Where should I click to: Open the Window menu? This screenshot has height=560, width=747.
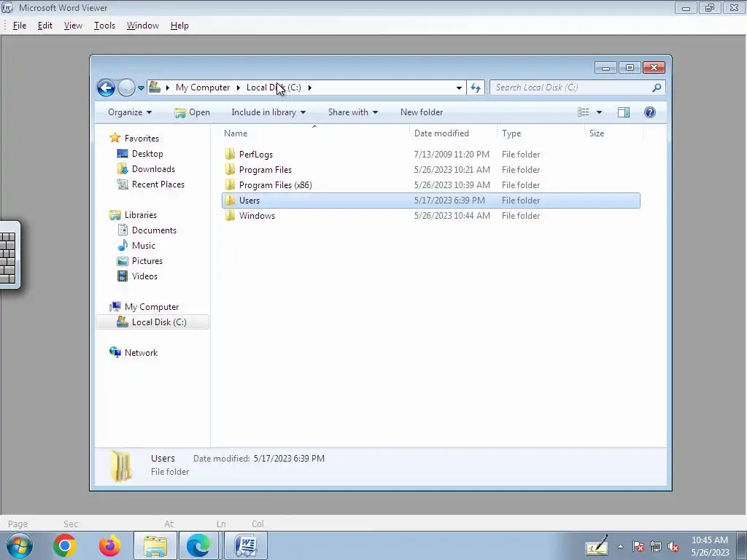pyautogui.click(x=143, y=26)
